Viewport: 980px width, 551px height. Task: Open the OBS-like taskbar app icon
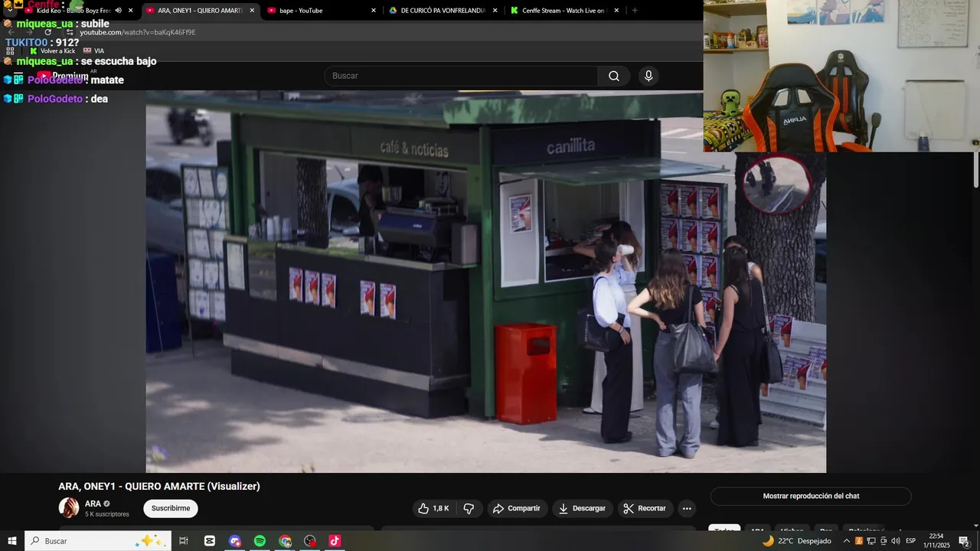click(309, 541)
